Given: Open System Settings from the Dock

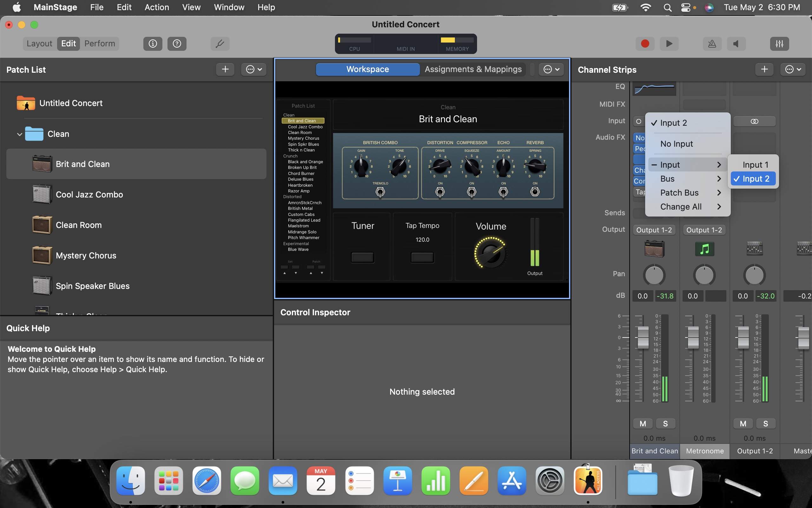Looking at the screenshot, I should [550, 480].
